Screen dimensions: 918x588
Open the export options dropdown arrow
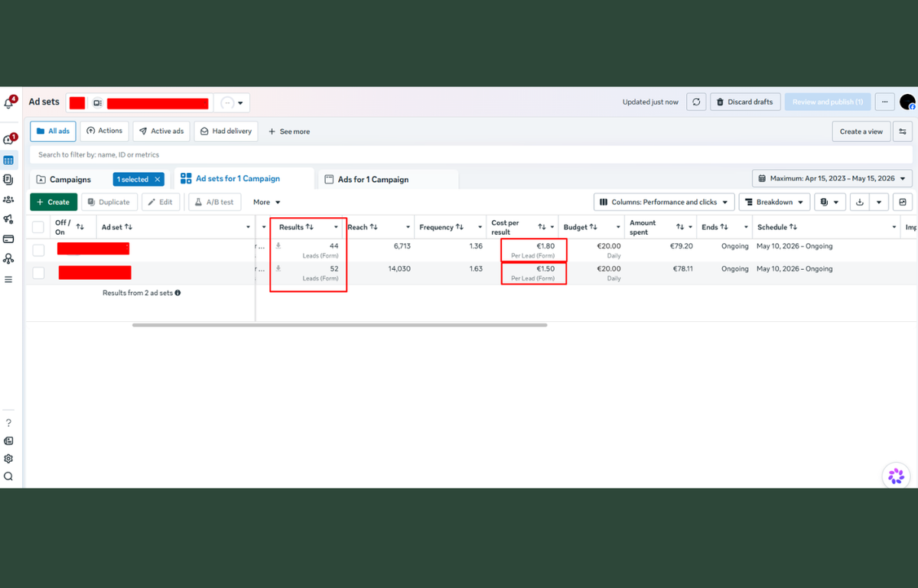point(881,202)
